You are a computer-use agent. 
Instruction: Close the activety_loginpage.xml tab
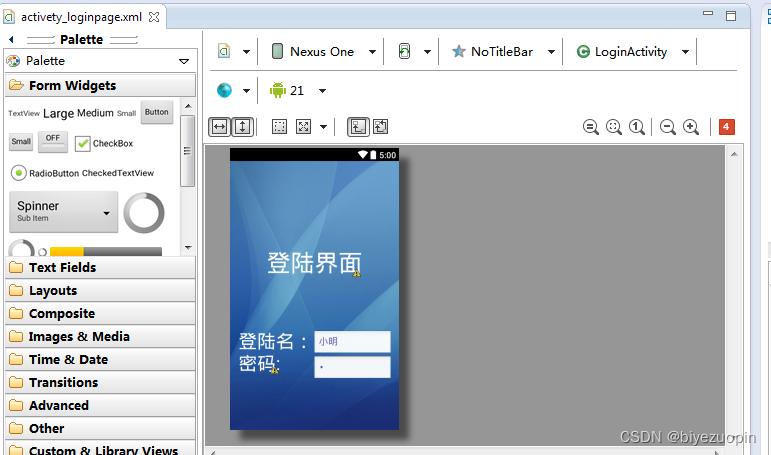[154, 17]
